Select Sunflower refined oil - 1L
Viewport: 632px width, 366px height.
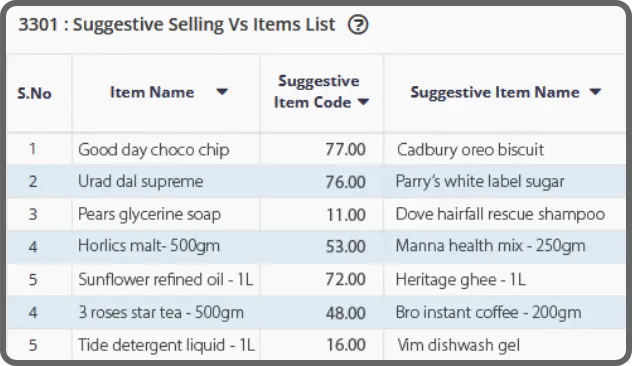(x=166, y=279)
